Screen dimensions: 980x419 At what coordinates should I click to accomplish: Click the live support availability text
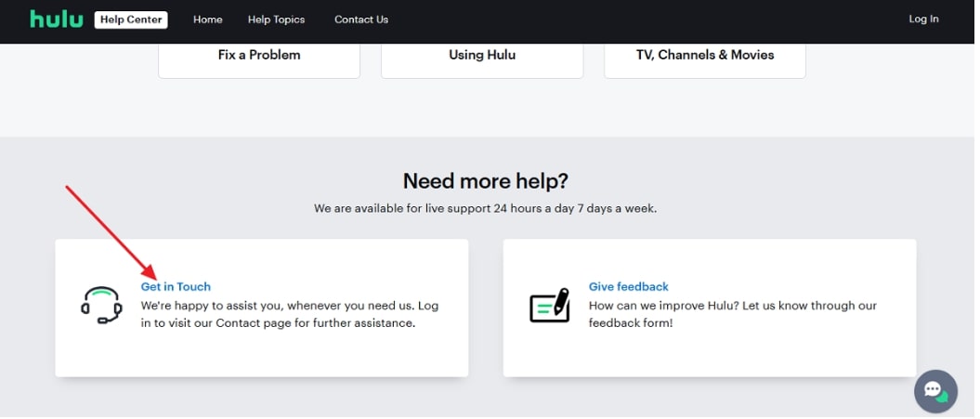click(x=486, y=209)
